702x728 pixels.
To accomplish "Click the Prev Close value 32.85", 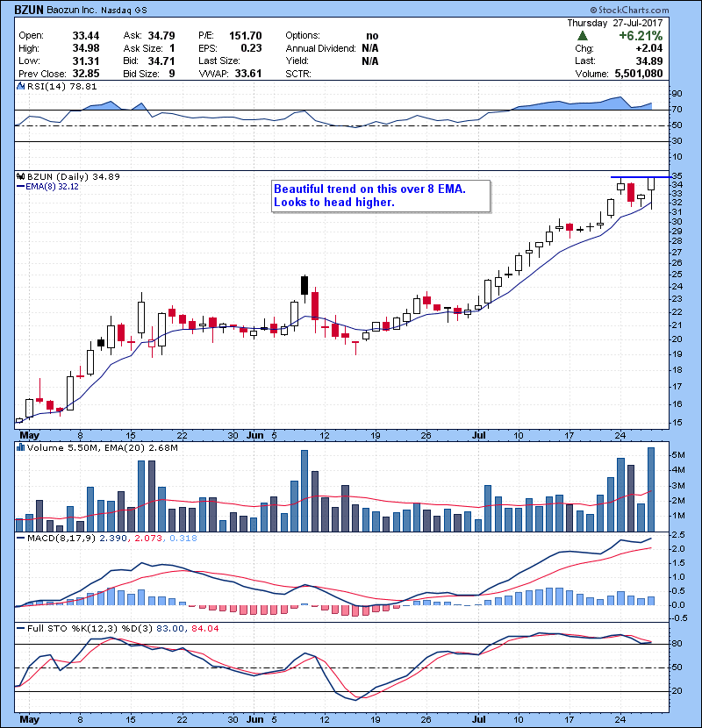I will click(86, 74).
